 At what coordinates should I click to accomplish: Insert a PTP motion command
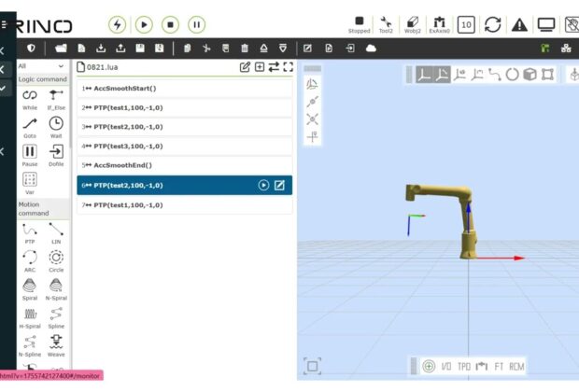pos(30,231)
